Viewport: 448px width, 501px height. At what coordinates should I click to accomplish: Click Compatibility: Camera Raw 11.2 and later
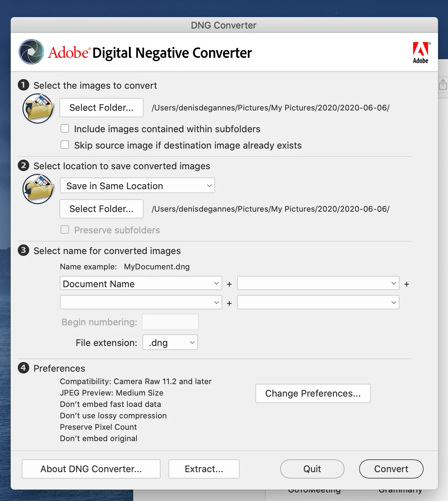point(136,381)
